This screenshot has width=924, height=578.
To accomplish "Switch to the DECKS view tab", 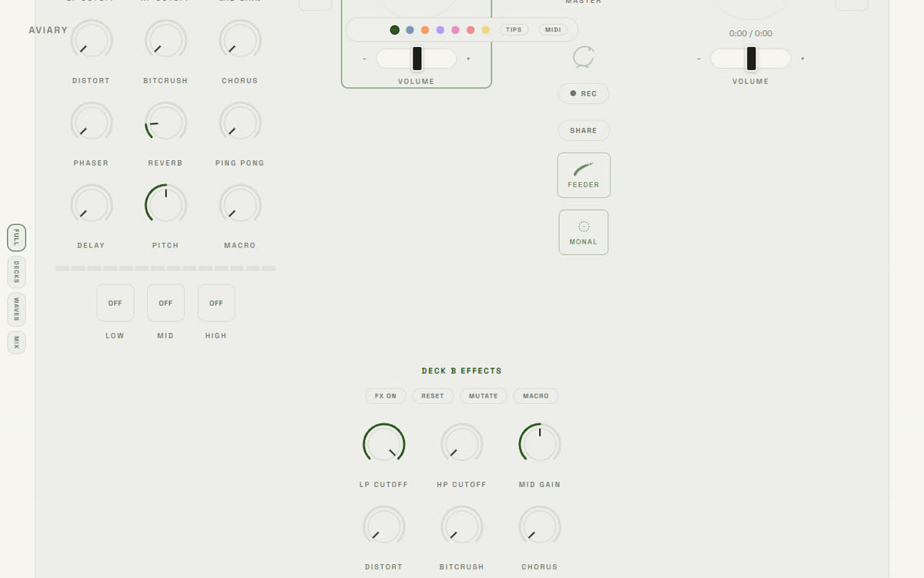I will (x=16, y=272).
